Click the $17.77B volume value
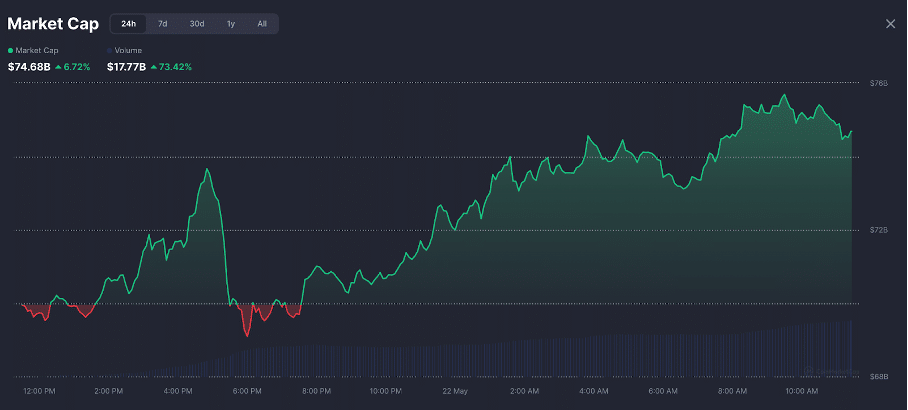 [127, 67]
